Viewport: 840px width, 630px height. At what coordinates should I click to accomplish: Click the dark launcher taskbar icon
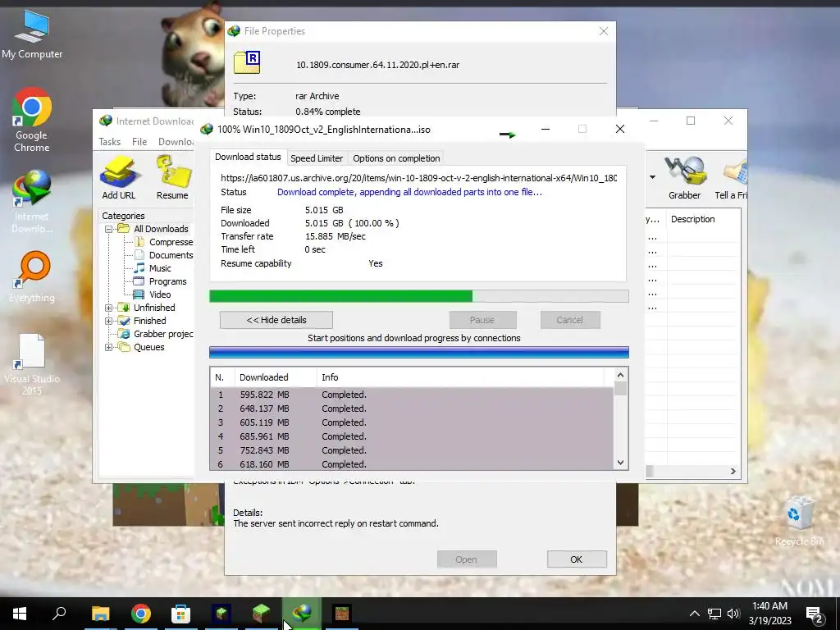pyautogui.click(x=221, y=614)
